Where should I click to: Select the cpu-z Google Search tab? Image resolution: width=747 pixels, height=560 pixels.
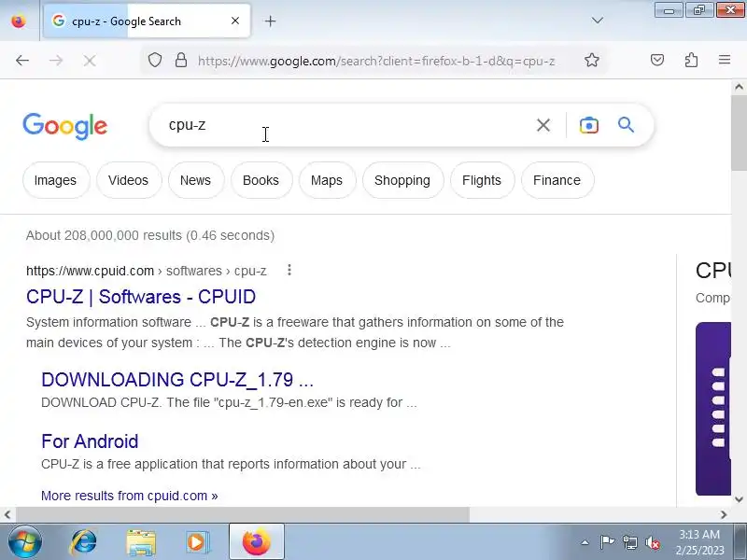(x=147, y=21)
